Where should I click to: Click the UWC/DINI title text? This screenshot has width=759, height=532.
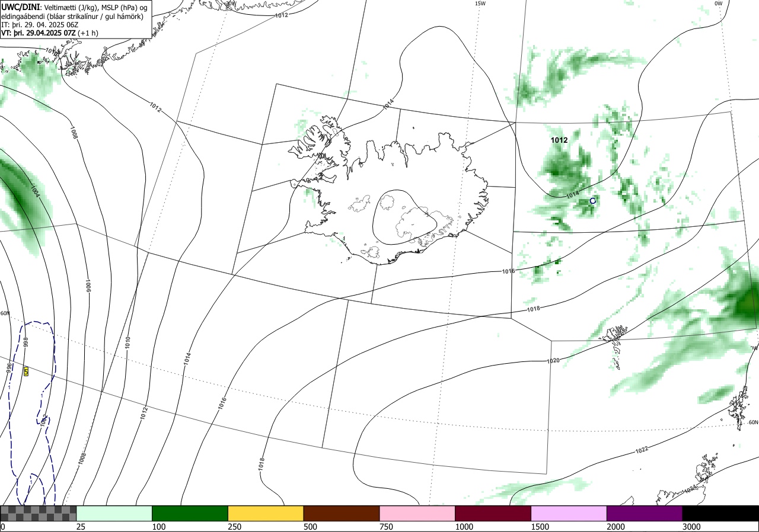coord(21,7)
